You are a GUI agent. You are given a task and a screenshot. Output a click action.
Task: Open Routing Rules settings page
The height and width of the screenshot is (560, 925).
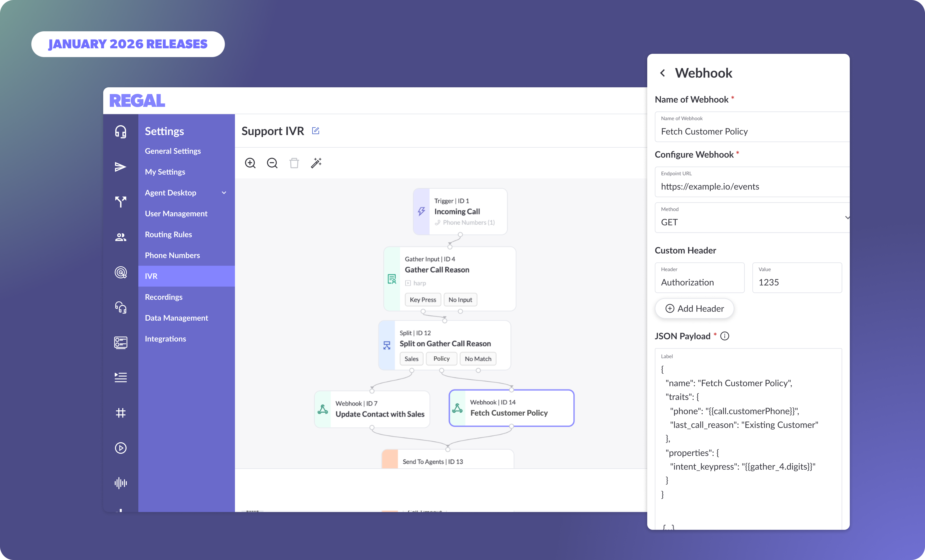(x=168, y=234)
